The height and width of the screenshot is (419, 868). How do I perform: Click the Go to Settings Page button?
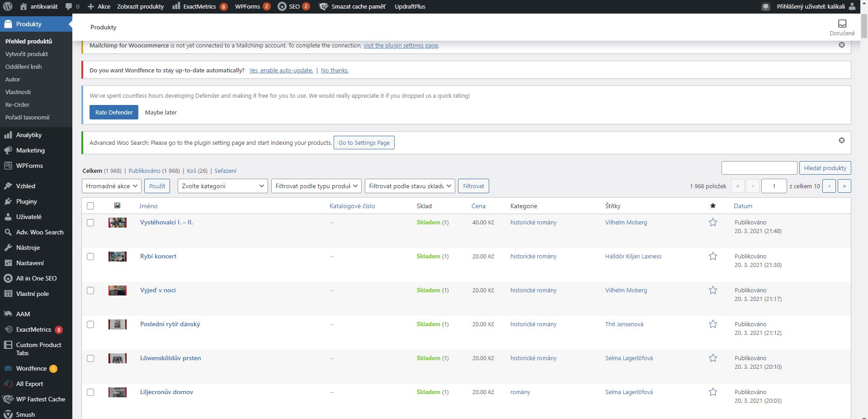pyautogui.click(x=364, y=143)
